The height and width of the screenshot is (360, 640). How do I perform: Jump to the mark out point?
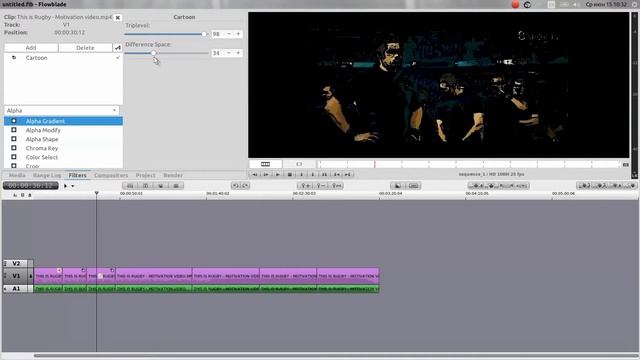[x=348, y=174]
